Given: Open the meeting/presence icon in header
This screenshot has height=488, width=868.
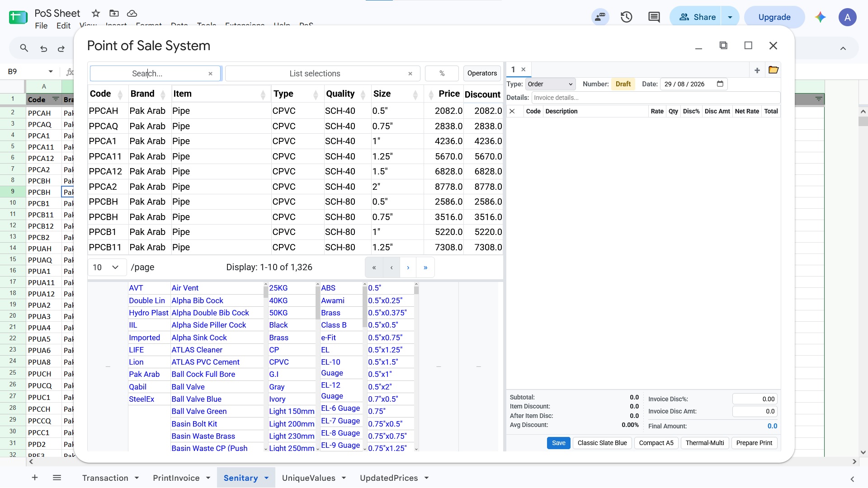Looking at the screenshot, I should 600,17.
